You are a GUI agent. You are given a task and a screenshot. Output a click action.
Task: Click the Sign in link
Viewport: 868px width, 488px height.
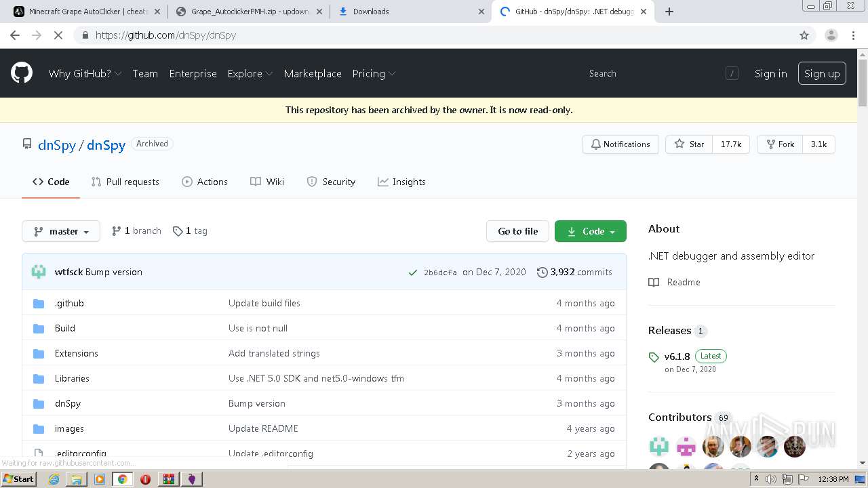pyautogui.click(x=771, y=73)
